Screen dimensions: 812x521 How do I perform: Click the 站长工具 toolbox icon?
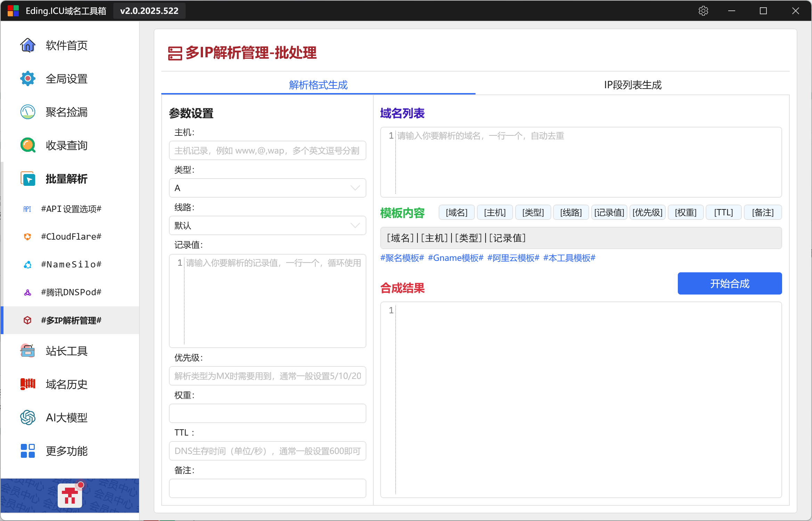pyautogui.click(x=28, y=351)
